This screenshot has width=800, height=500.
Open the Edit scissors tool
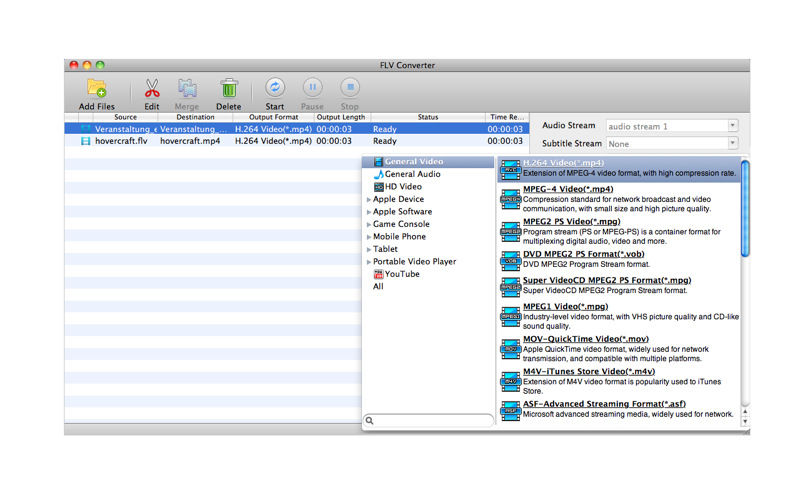point(152,89)
